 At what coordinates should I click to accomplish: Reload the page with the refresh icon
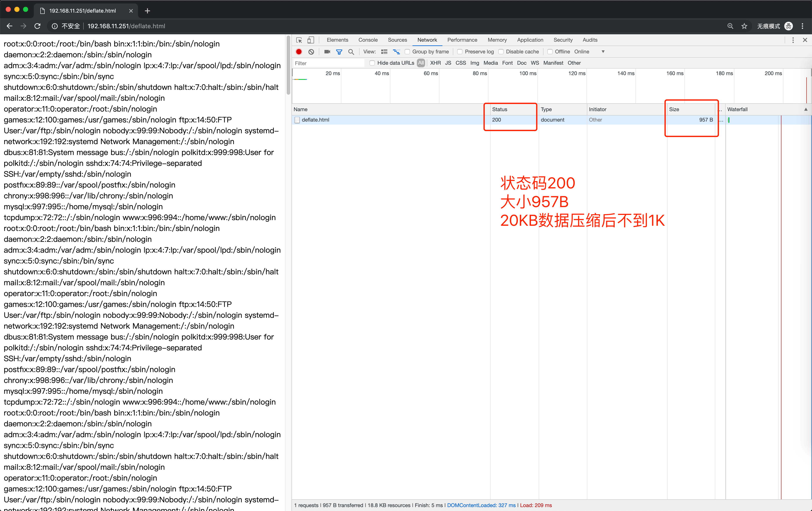38,26
